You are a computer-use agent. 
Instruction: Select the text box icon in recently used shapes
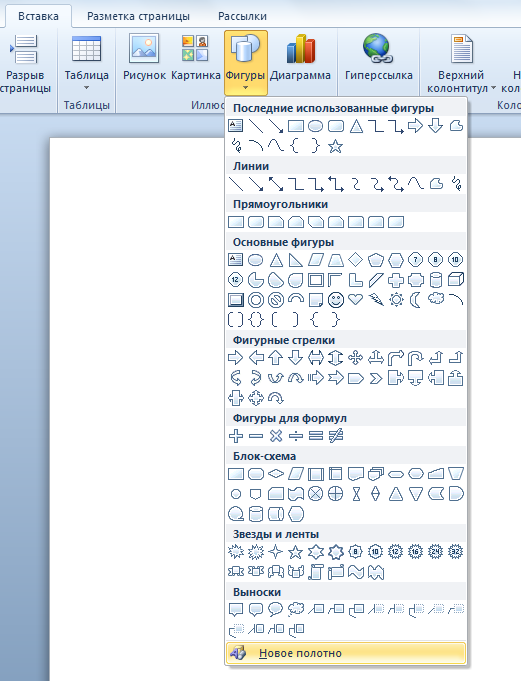236,126
